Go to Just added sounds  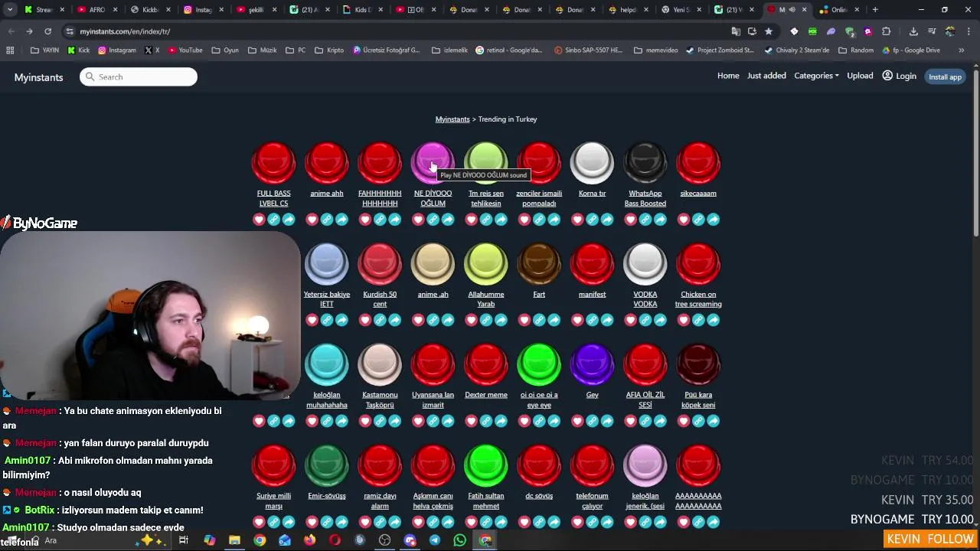pyautogui.click(x=766, y=76)
